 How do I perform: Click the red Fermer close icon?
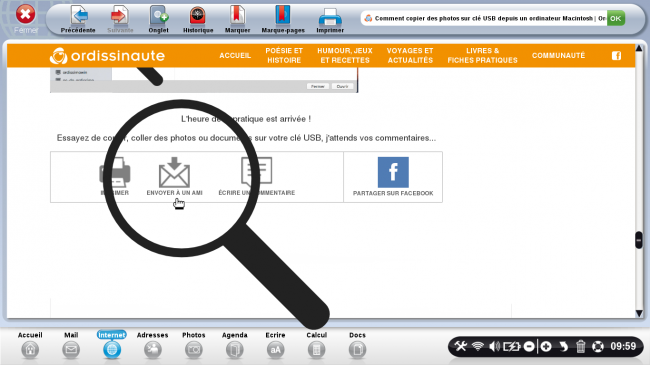25,15
